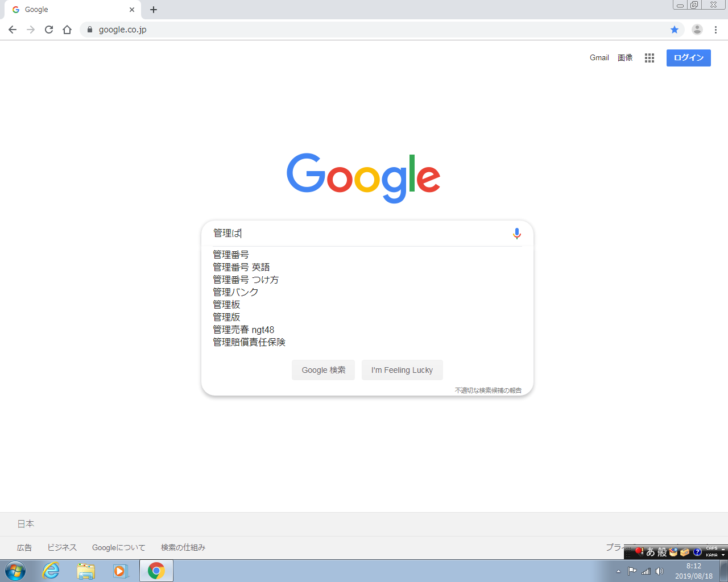Bookmark this page with the star icon
Screen dimensions: 728x582
click(675, 30)
